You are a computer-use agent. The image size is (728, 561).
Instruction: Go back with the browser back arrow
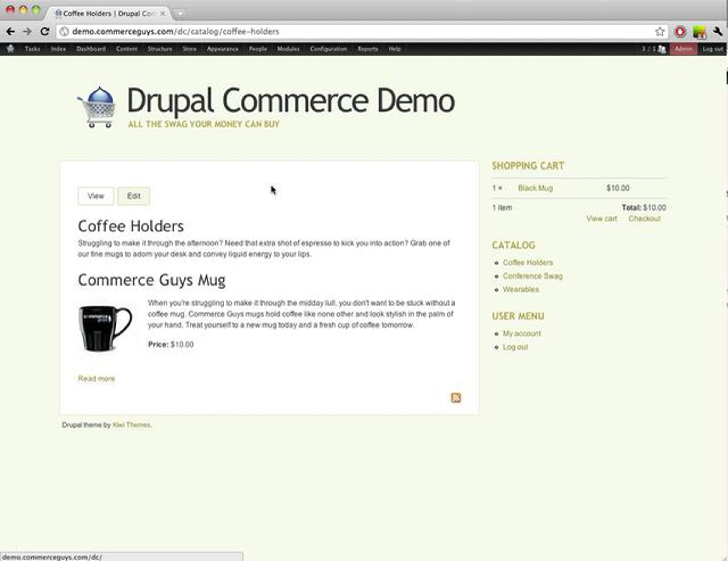coord(10,32)
